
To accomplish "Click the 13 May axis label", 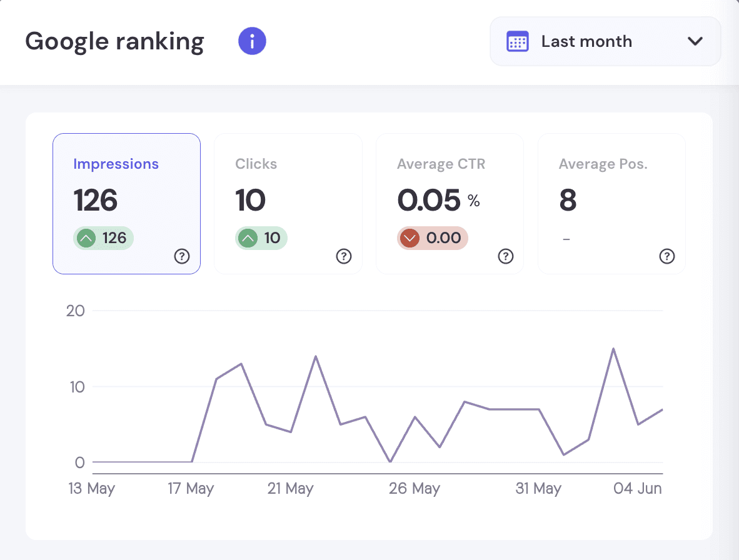I will tap(92, 488).
